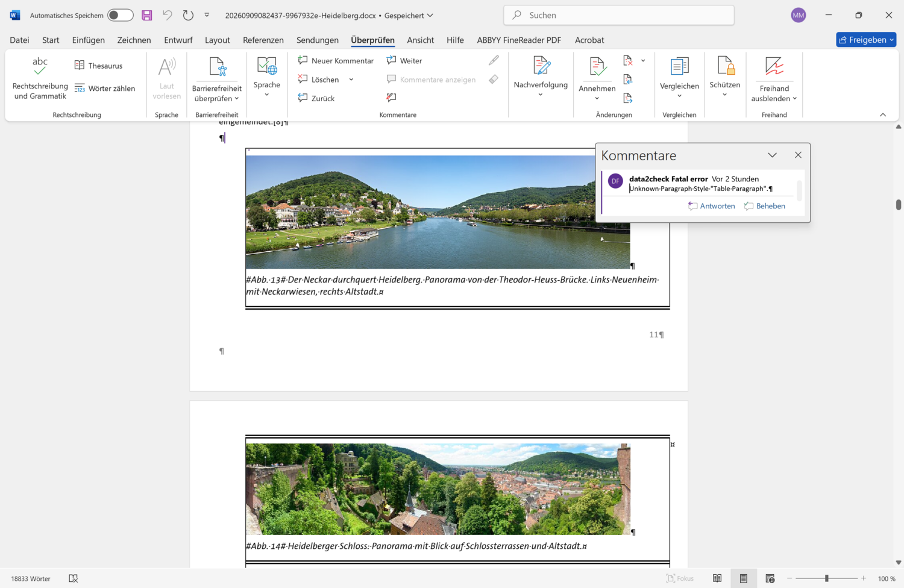Image resolution: width=904 pixels, height=588 pixels.
Task: Start Laut vorlesen read aloud
Action: (166, 78)
